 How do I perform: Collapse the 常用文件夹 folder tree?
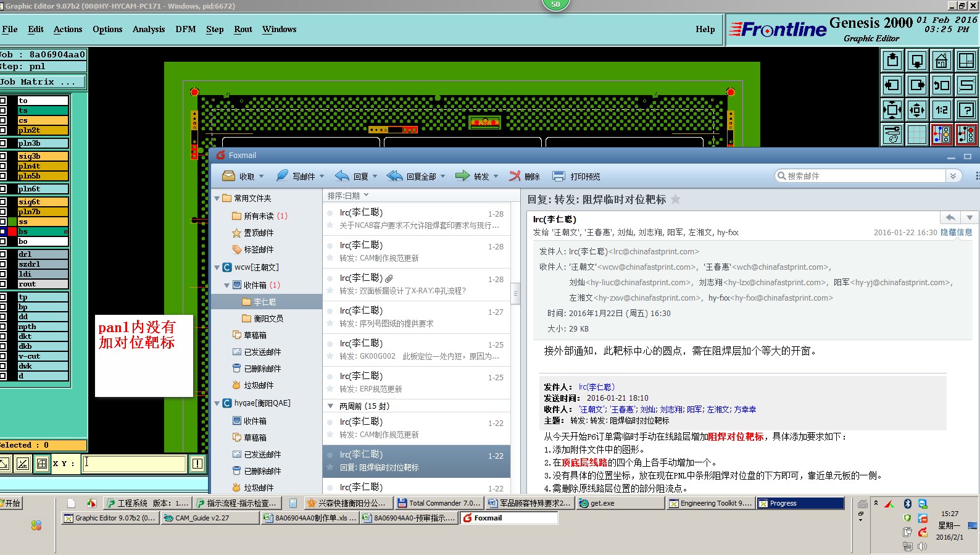[x=217, y=198]
